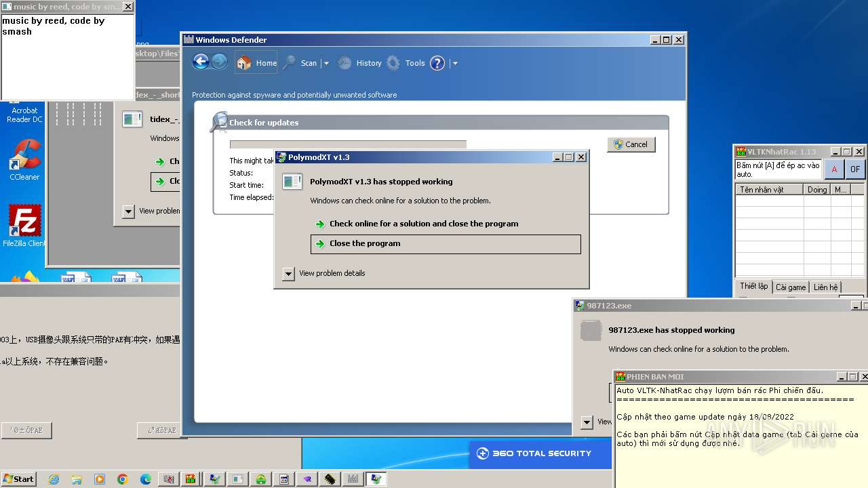Click the Windows Defender title bar icon
This screenshot has width=868, height=488.
point(189,40)
